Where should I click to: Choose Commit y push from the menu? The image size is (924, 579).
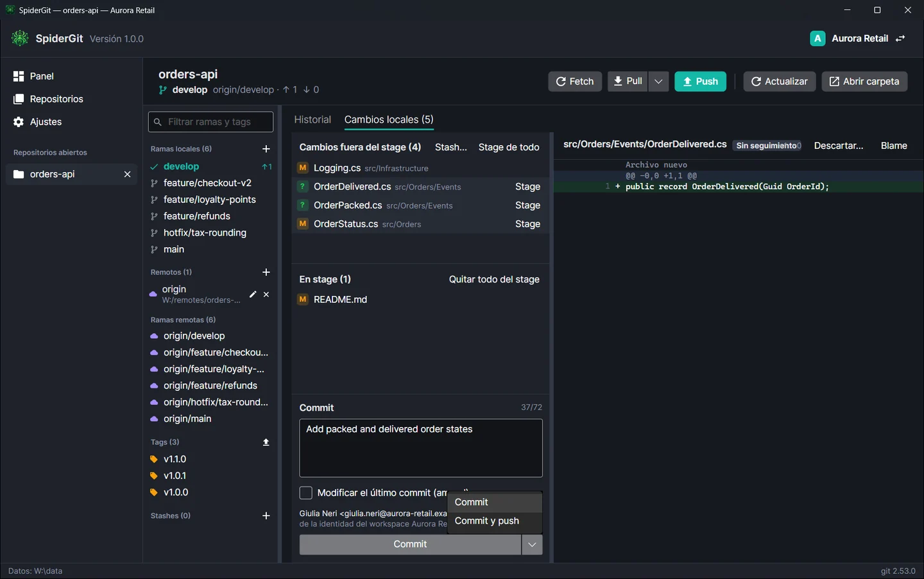pos(495,521)
